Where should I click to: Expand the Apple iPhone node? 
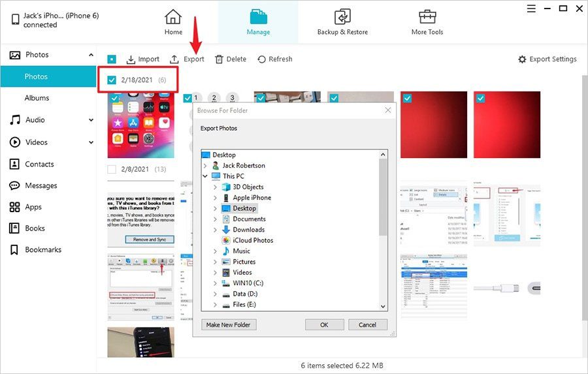(215, 198)
